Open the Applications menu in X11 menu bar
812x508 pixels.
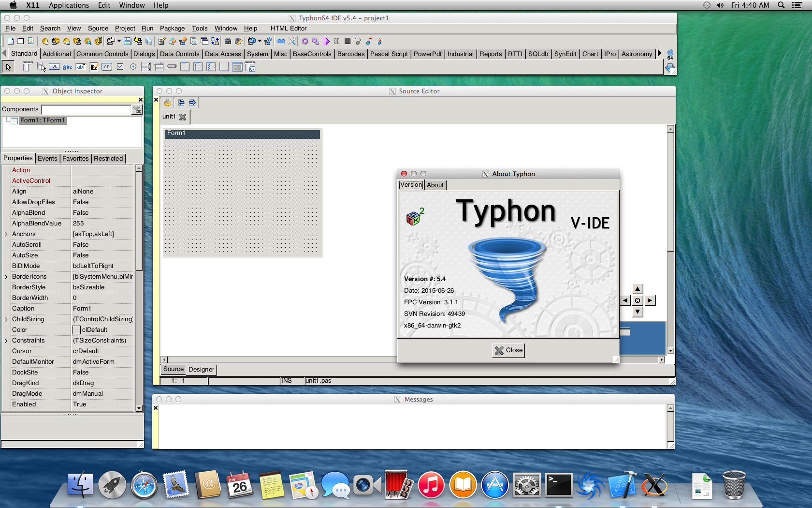click(x=69, y=5)
